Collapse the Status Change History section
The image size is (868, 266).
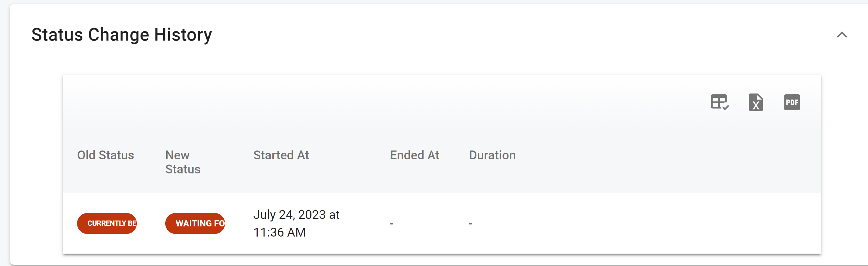coord(841,35)
